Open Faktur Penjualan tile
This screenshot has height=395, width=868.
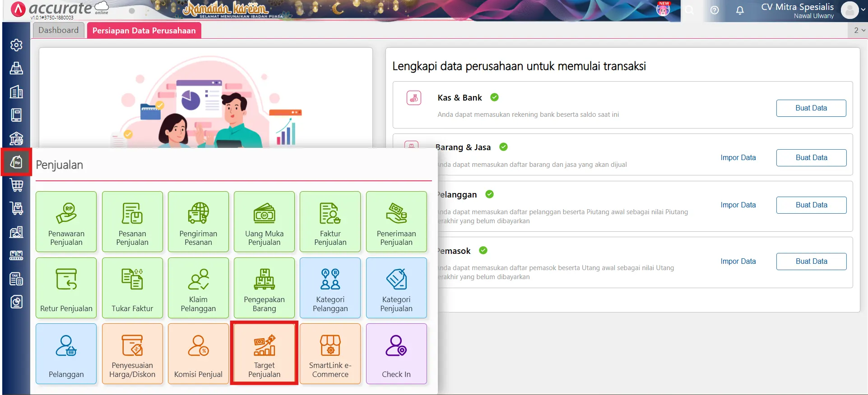(x=330, y=221)
